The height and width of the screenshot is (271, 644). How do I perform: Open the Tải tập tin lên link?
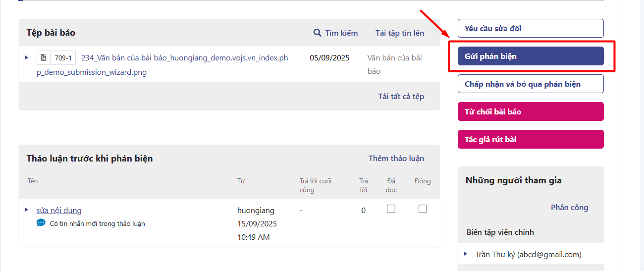click(399, 33)
